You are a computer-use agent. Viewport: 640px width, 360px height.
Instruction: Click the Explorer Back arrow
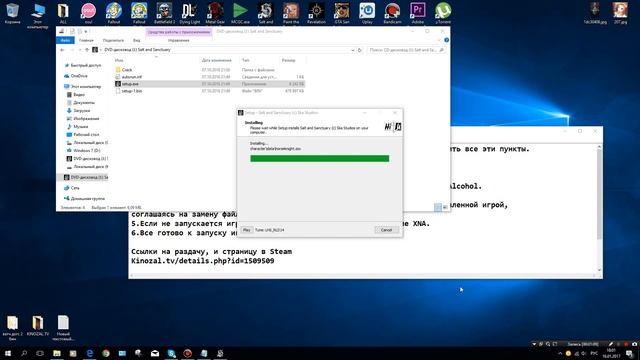click(62, 50)
